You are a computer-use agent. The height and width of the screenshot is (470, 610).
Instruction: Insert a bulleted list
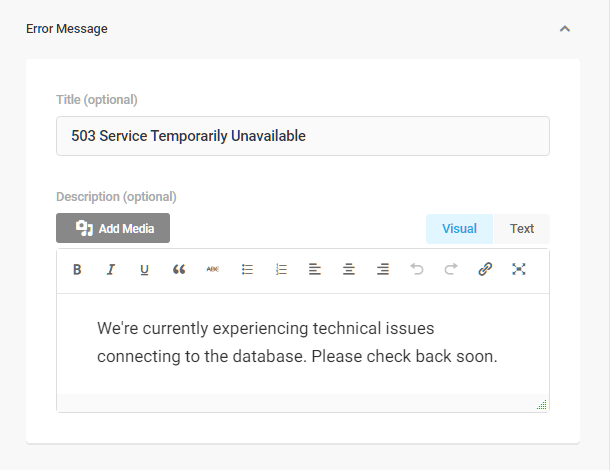(x=247, y=269)
